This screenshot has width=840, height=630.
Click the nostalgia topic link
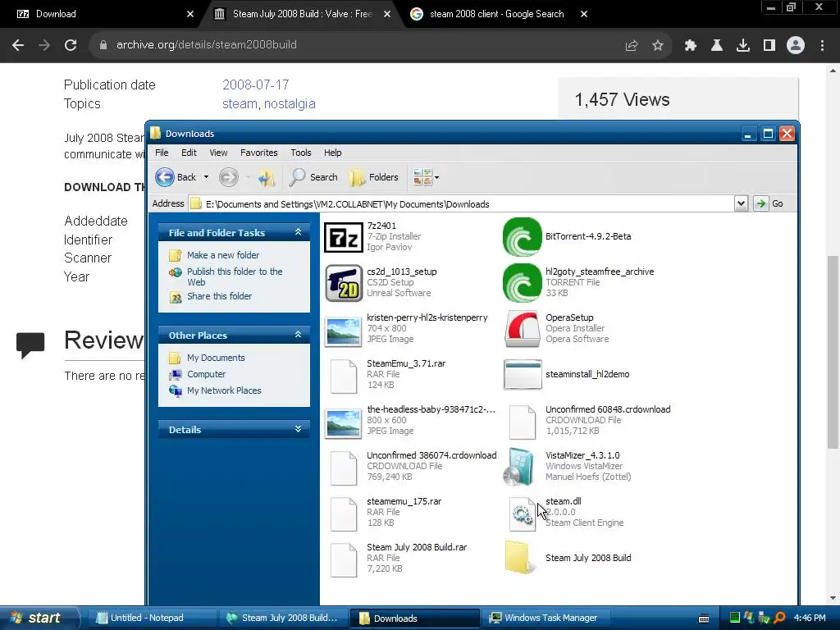pos(290,103)
